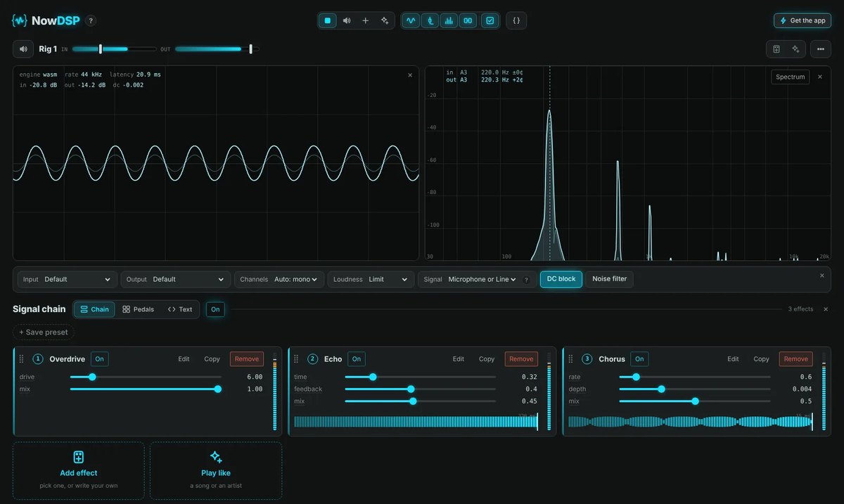The height and width of the screenshot is (504, 844).
Task: Remove the Chorus effect
Action: click(796, 359)
